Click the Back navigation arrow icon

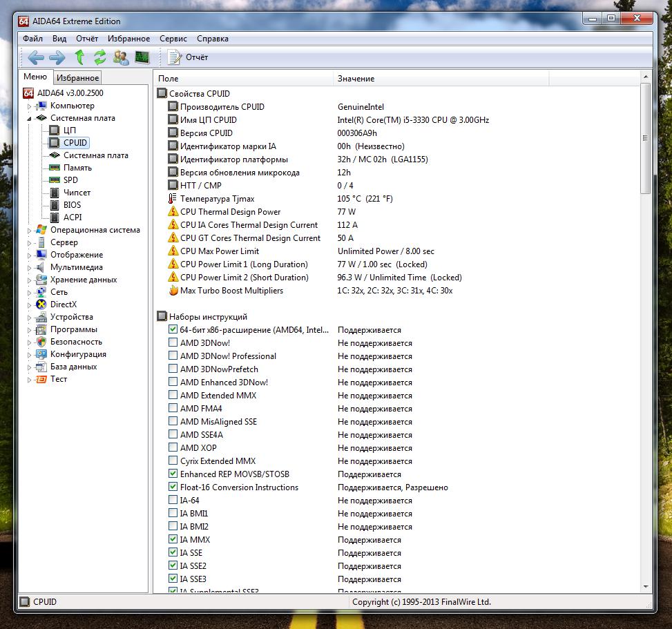click(x=36, y=57)
